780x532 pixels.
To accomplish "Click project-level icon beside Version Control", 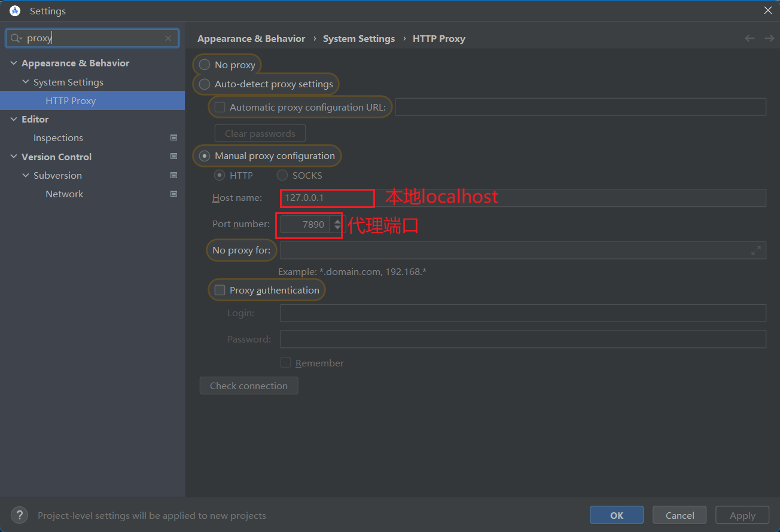I will pos(173,157).
